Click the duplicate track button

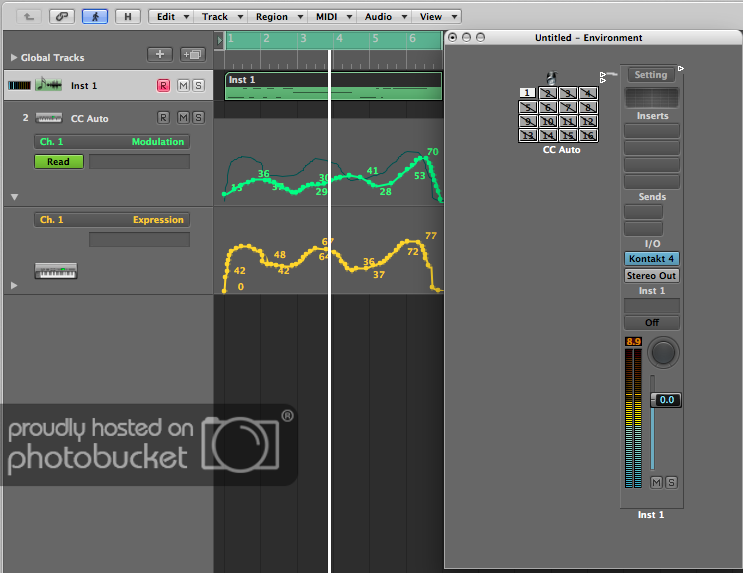pos(192,54)
